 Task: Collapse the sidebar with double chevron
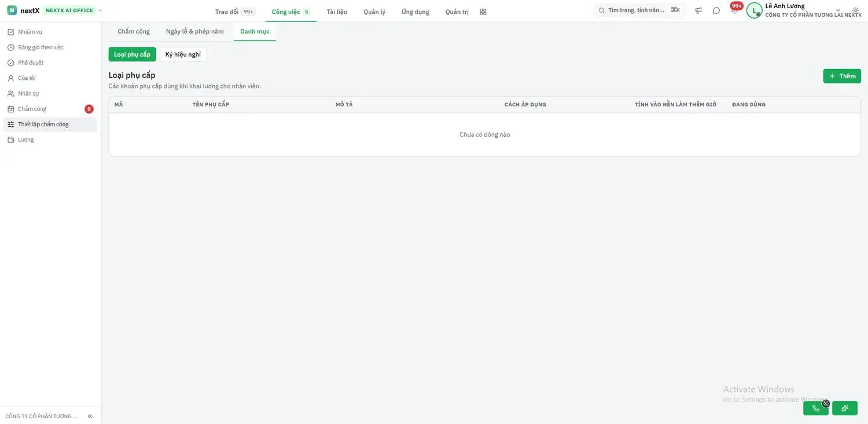click(90, 416)
